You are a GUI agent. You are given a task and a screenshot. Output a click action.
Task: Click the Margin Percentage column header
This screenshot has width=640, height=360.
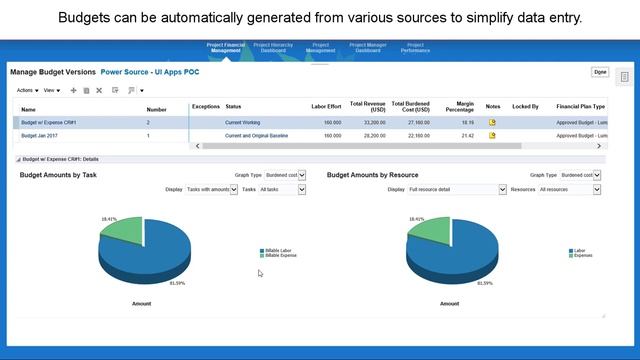[460, 107]
